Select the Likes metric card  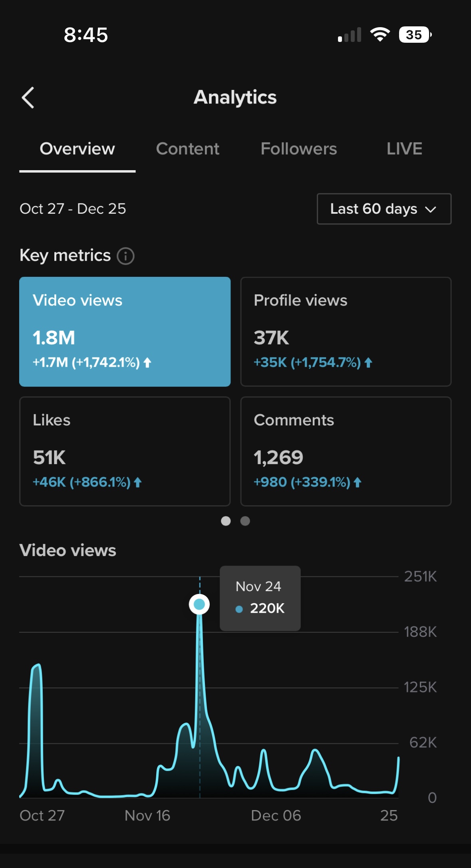[x=125, y=451]
